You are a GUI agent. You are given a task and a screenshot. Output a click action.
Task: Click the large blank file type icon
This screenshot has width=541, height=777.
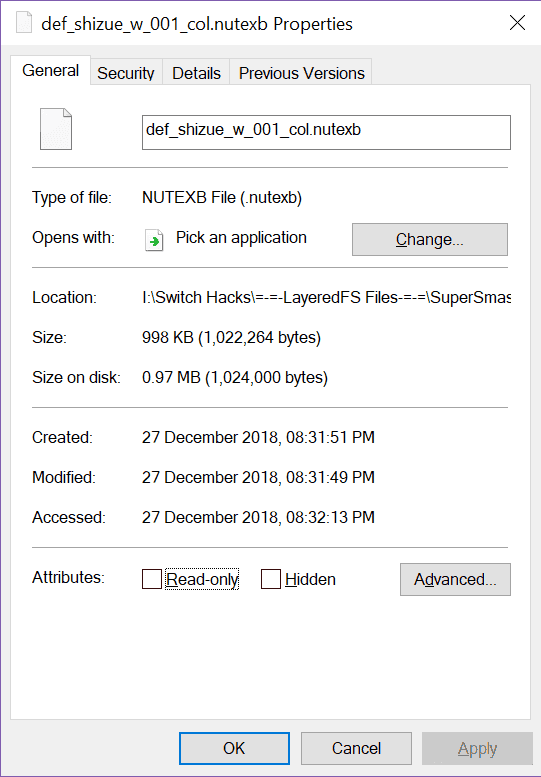(56, 129)
